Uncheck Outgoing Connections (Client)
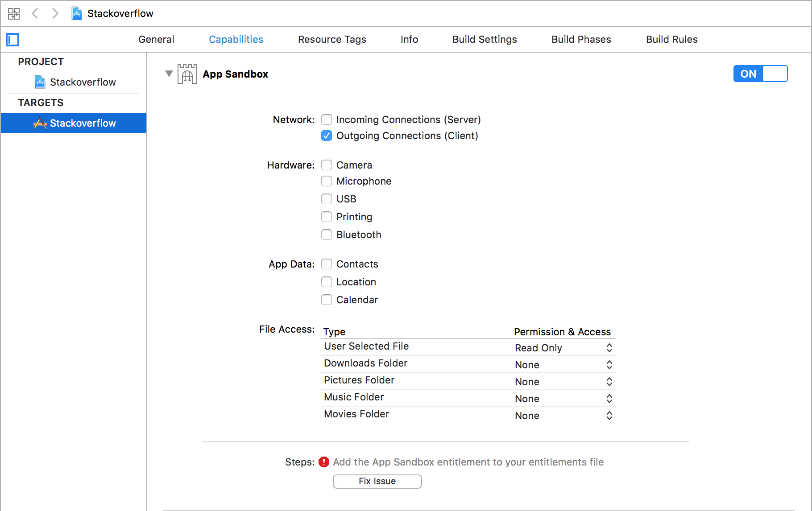 [x=327, y=136]
